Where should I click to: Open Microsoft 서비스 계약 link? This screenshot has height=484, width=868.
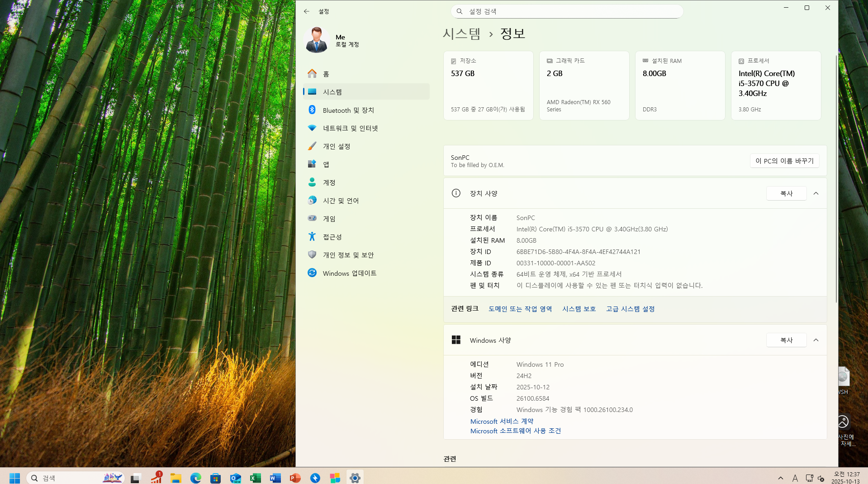point(502,421)
